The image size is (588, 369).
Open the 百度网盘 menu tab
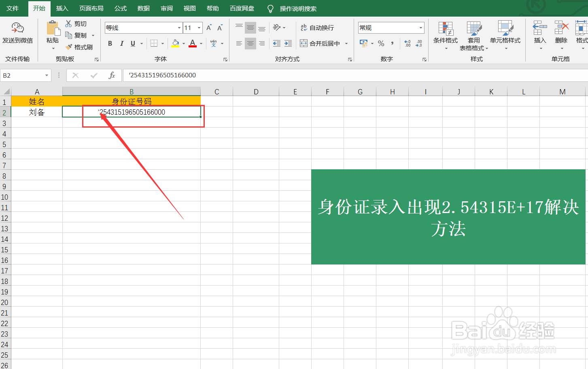pyautogui.click(x=242, y=8)
